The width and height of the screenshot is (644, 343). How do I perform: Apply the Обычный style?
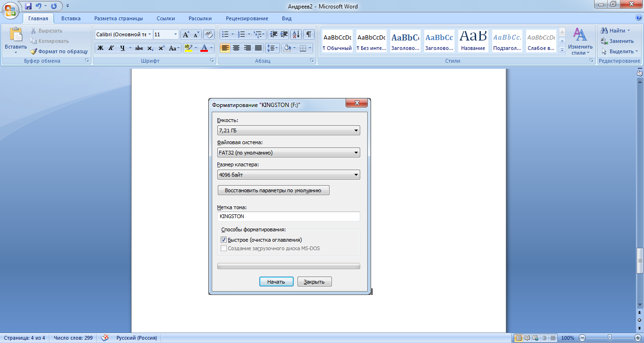[x=337, y=41]
